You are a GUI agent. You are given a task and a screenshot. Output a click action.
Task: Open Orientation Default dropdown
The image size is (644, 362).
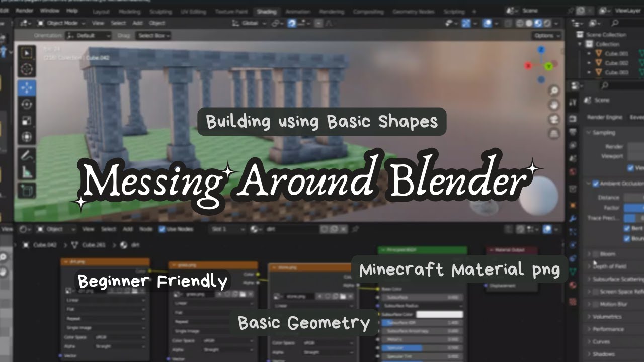click(88, 36)
